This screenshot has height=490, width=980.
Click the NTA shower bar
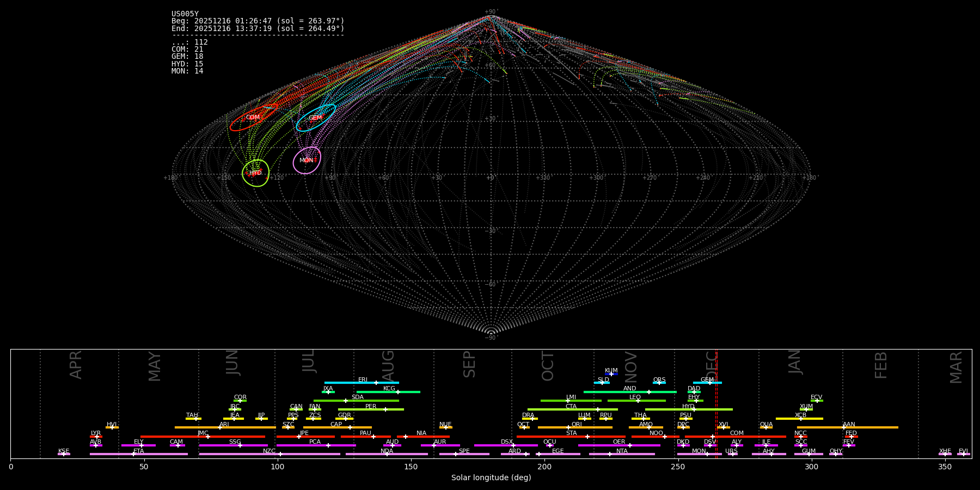(622, 454)
